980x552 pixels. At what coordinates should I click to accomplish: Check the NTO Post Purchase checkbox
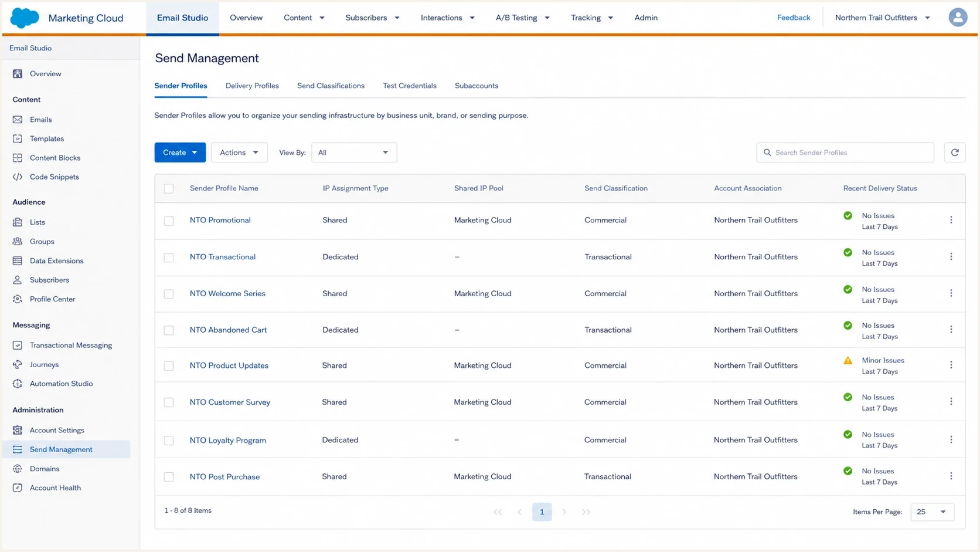tap(169, 478)
